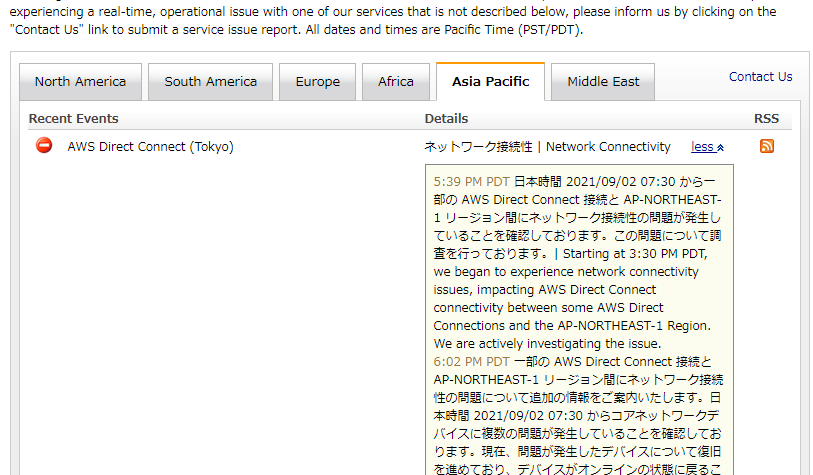Open the RSS feed icon for Direct Connect Tokyo
Screen dimensions: 813x475
(x=766, y=146)
